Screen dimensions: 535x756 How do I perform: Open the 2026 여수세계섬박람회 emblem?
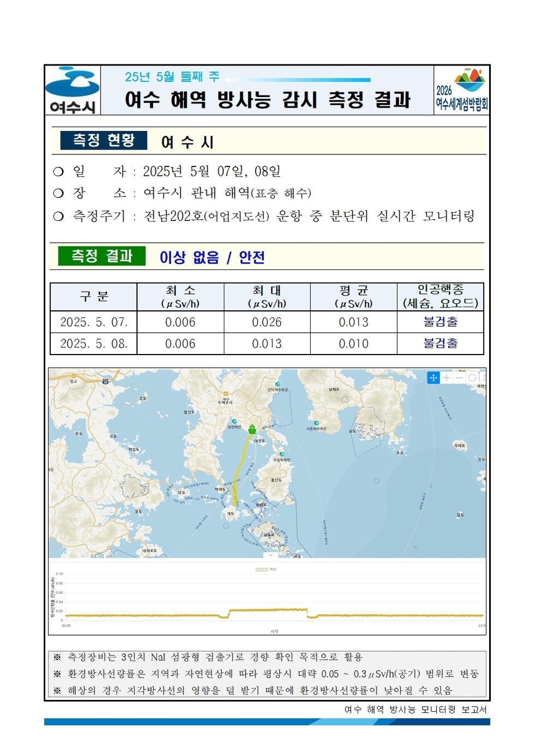(464, 91)
